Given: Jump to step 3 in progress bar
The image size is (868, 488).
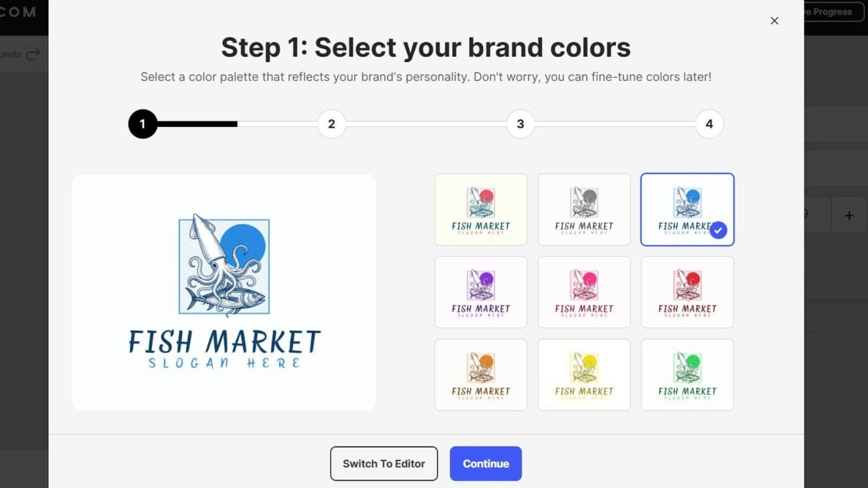Looking at the screenshot, I should pos(520,124).
